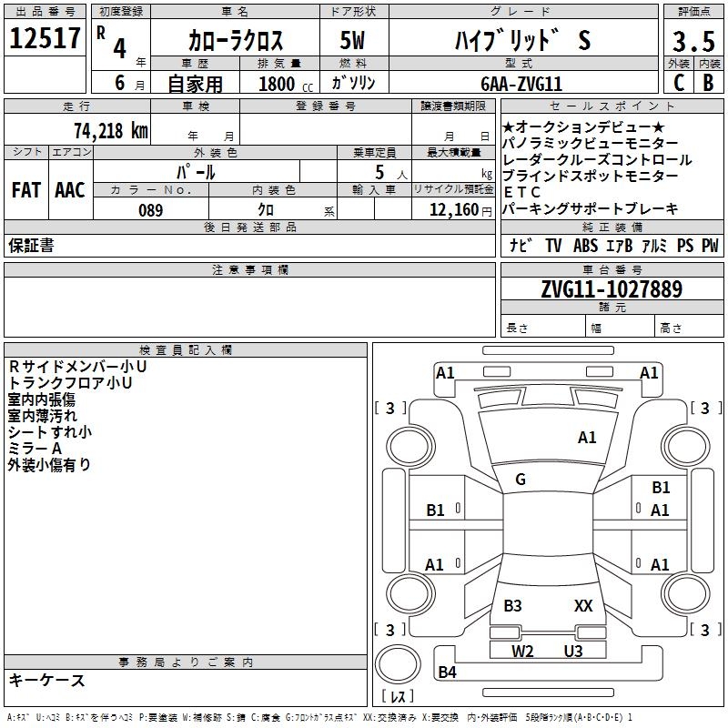Select the grade ハイブリッド S
Viewport: 728px width, 728px height.
(522, 40)
